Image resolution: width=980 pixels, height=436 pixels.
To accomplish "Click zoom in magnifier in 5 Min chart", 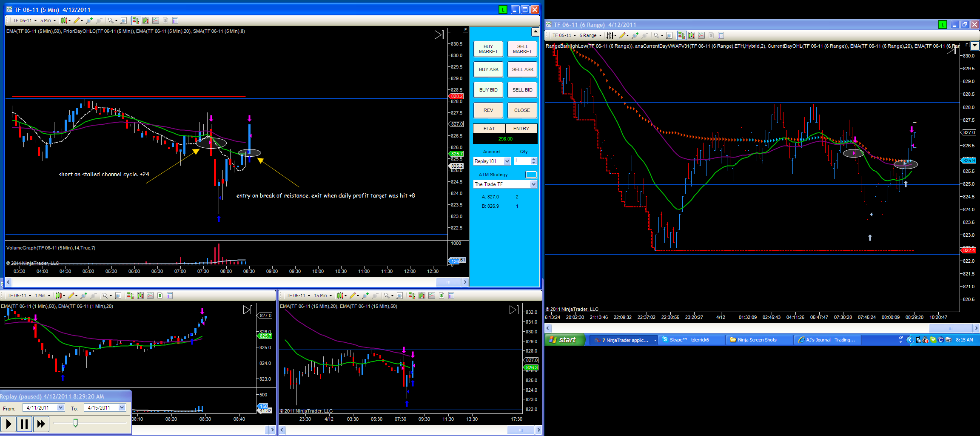I will tap(89, 20).
